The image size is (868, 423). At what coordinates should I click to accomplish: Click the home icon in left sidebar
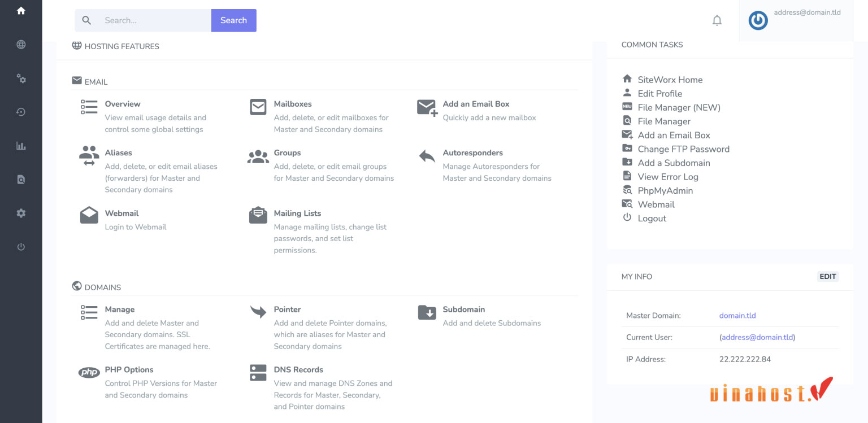[x=21, y=11]
